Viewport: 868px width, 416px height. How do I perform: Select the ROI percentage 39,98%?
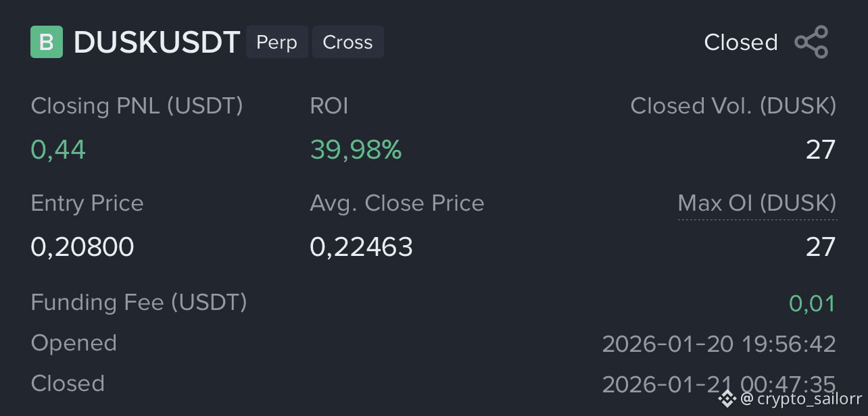(x=356, y=149)
